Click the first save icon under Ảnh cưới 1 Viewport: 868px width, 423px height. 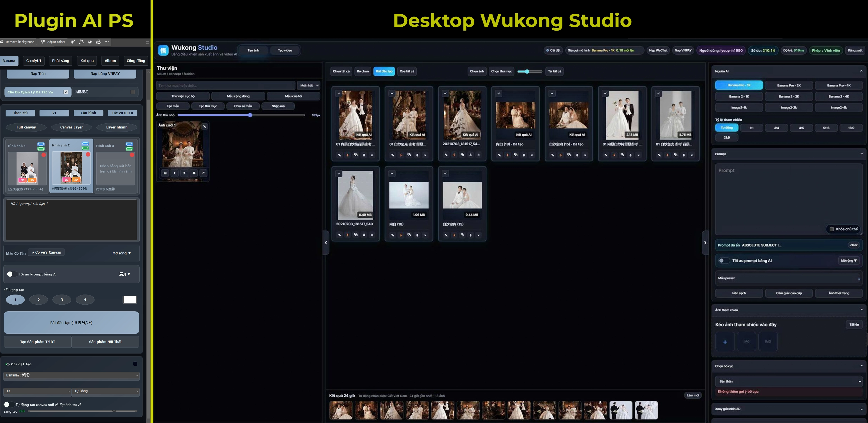click(165, 173)
